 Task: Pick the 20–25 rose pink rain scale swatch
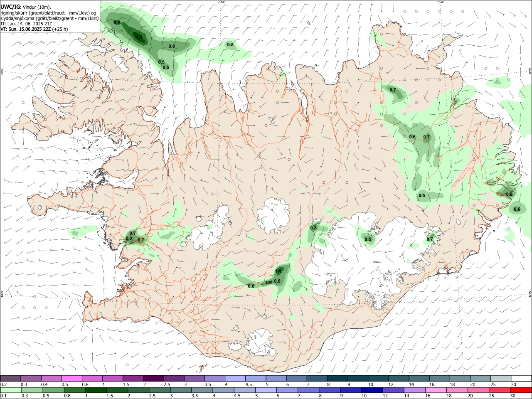point(478,390)
